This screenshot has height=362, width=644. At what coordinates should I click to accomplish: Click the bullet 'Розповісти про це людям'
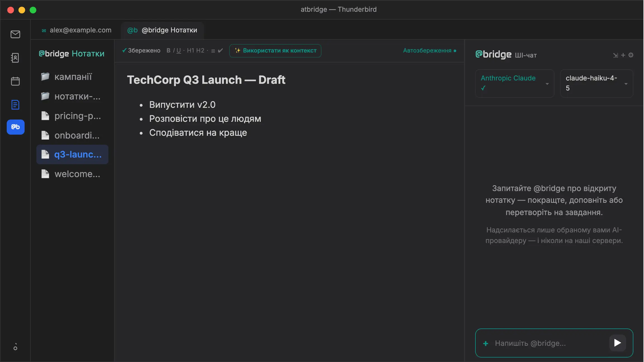click(205, 119)
